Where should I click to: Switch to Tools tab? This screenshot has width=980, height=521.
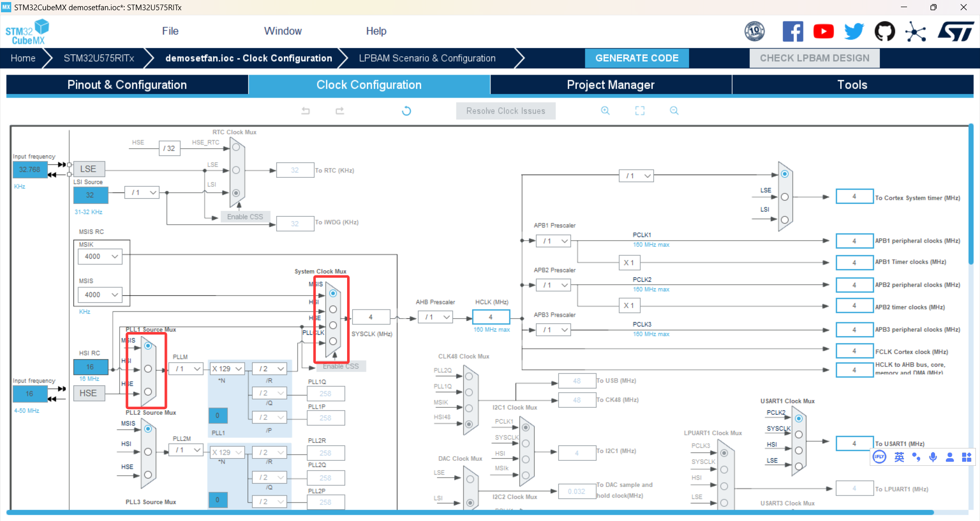[x=852, y=85]
